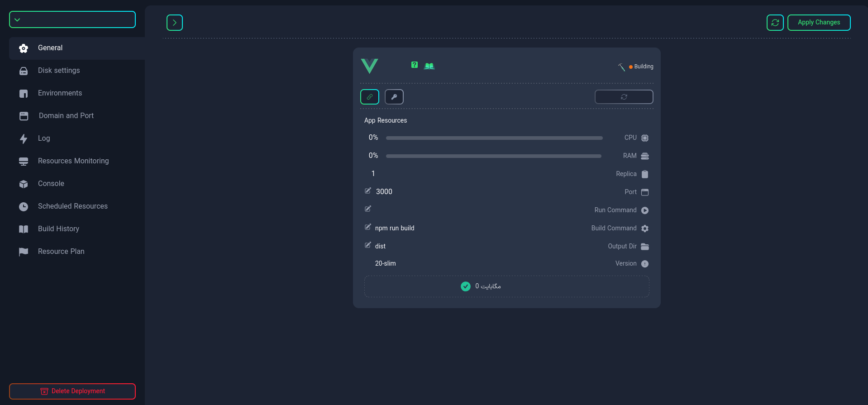Open the Log section

pyautogui.click(x=77, y=138)
